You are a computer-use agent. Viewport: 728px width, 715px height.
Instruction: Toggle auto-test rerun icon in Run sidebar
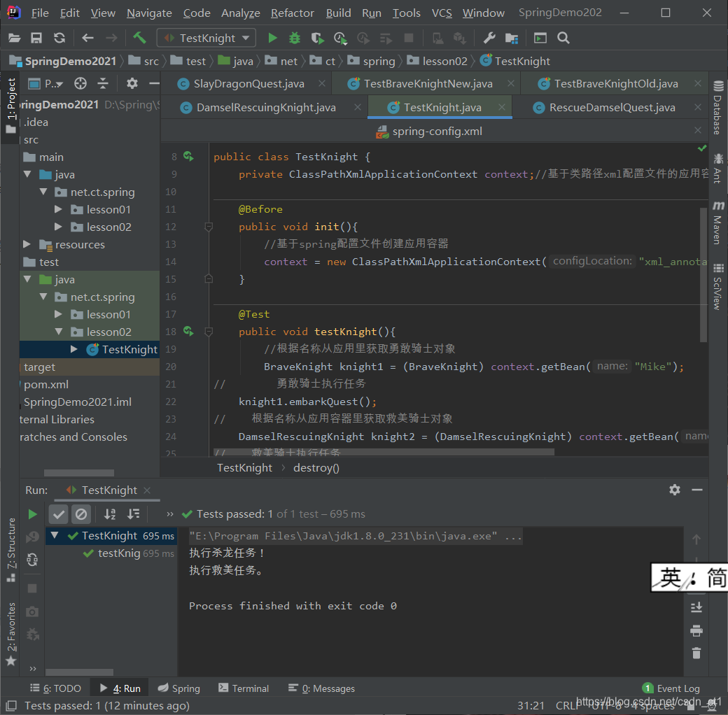coord(32,560)
